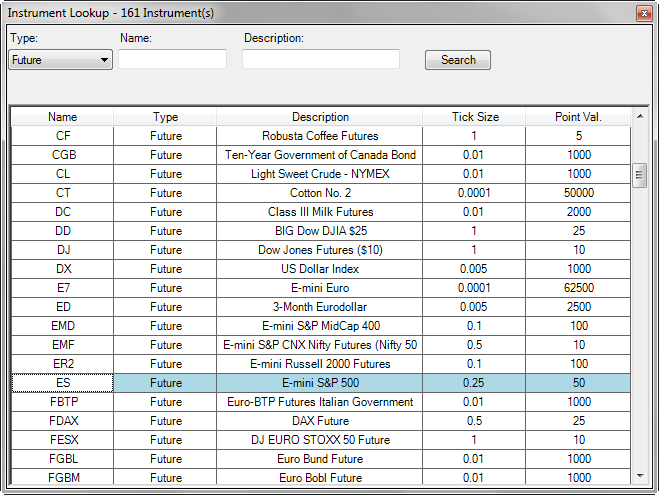Click point value 50 in ES row
This screenshot has height=495, width=659.
coord(578,383)
